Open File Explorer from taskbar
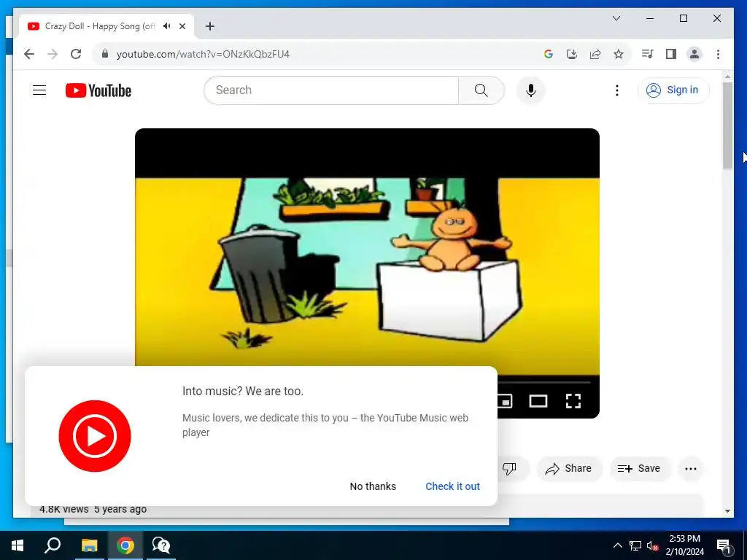Screen dimensions: 747x560 [89, 545]
